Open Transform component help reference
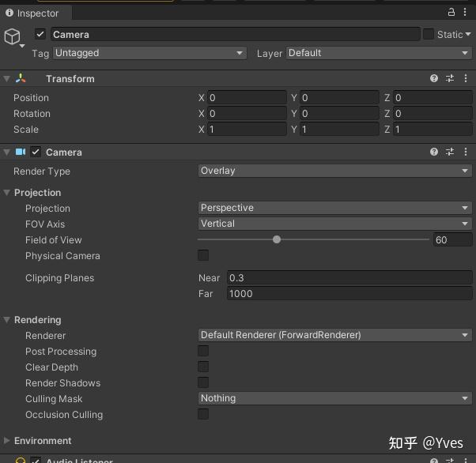Screen dimensions: 476x463 tap(434, 79)
